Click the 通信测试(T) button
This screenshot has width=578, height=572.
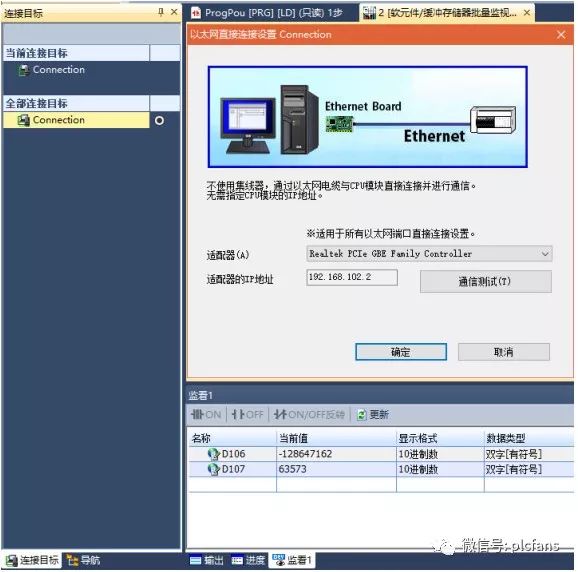[x=485, y=282]
